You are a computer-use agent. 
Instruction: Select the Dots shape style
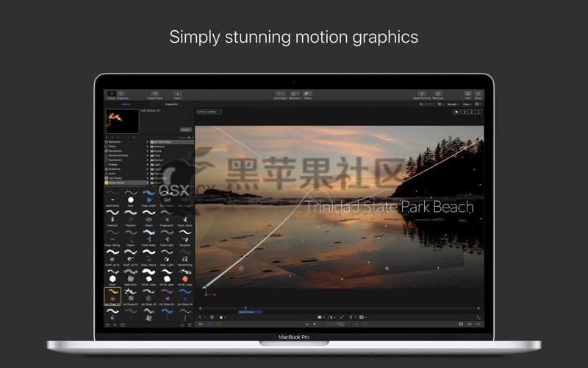tap(131, 198)
